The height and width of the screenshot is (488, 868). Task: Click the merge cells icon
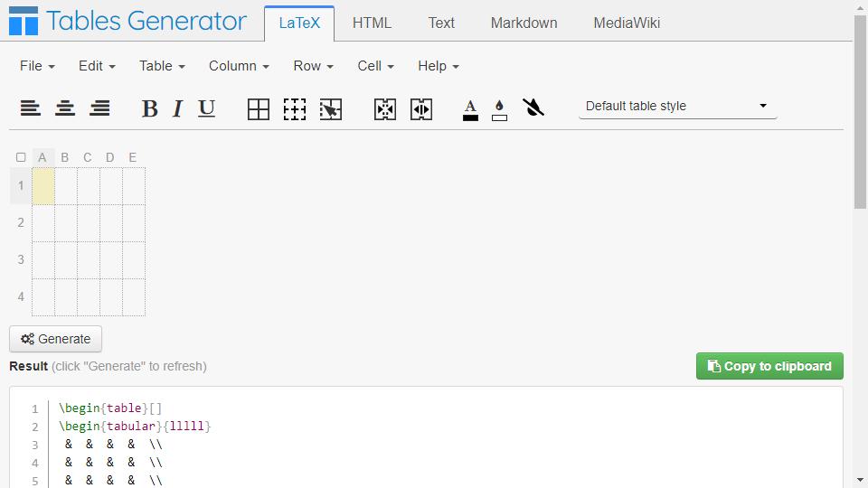click(385, 109)
